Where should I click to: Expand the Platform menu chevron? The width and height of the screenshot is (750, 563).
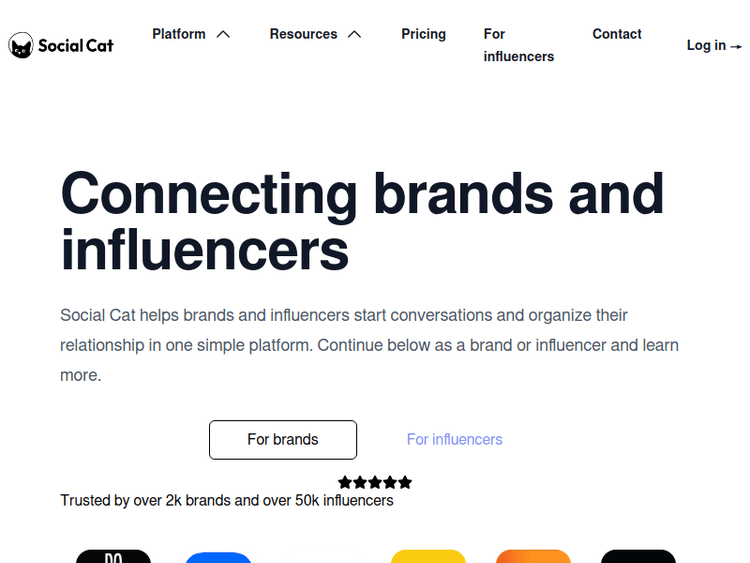(223, 34)
